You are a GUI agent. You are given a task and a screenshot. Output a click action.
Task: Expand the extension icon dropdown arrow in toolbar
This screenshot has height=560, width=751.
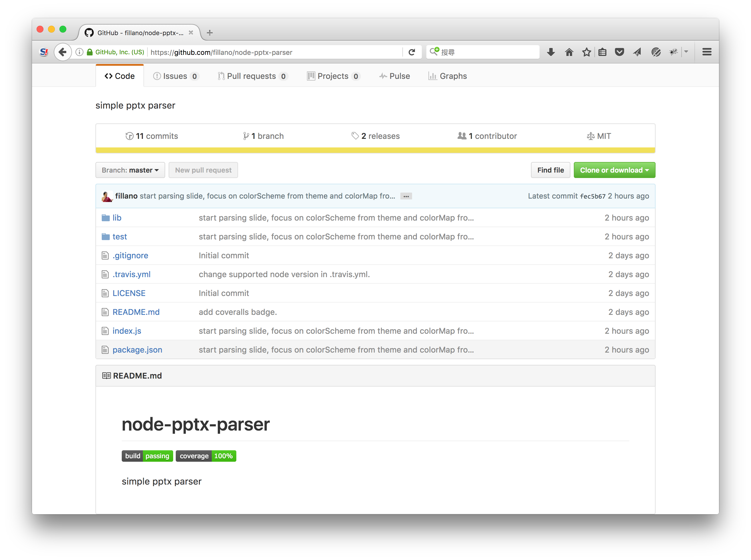(686, 52)
